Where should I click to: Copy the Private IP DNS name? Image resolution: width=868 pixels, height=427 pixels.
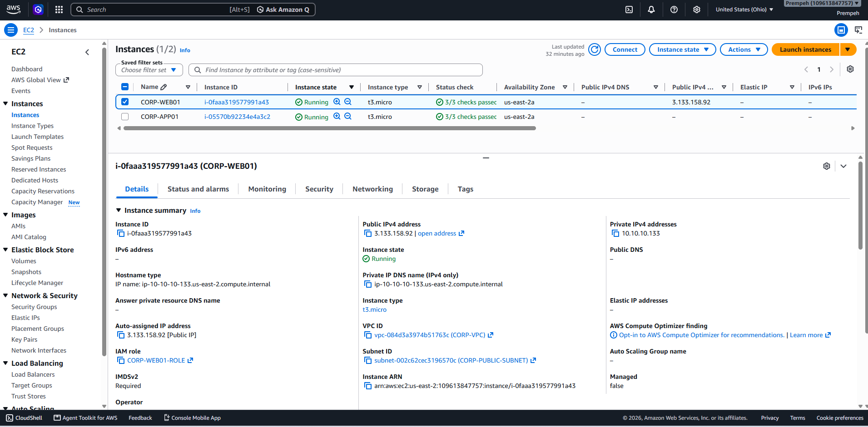[368, 284]
